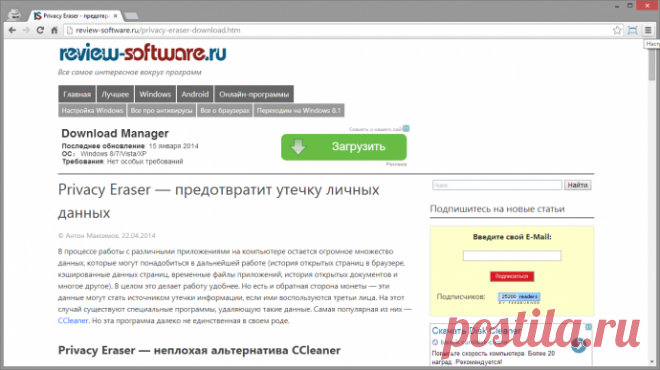Open the Android menu item
This screenshot has height=370, width=660.
click(x=195, y=94)
